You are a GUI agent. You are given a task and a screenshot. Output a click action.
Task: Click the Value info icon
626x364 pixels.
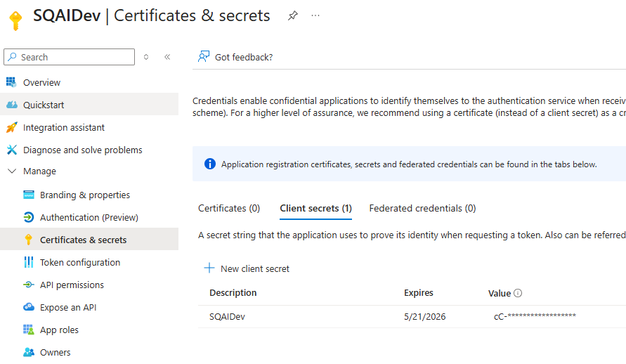518,293
